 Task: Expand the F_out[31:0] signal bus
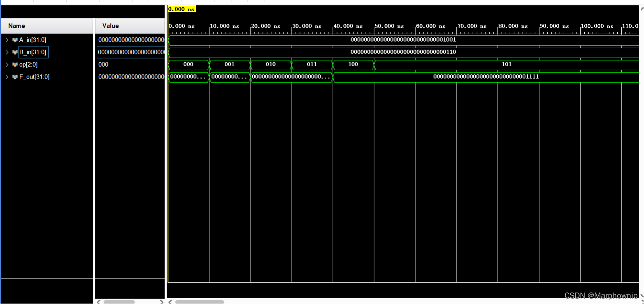[x=7, y=77]
